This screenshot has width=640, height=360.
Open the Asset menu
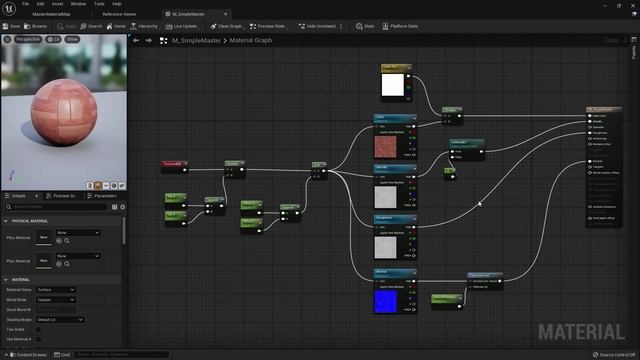click(x=58, y=4)
